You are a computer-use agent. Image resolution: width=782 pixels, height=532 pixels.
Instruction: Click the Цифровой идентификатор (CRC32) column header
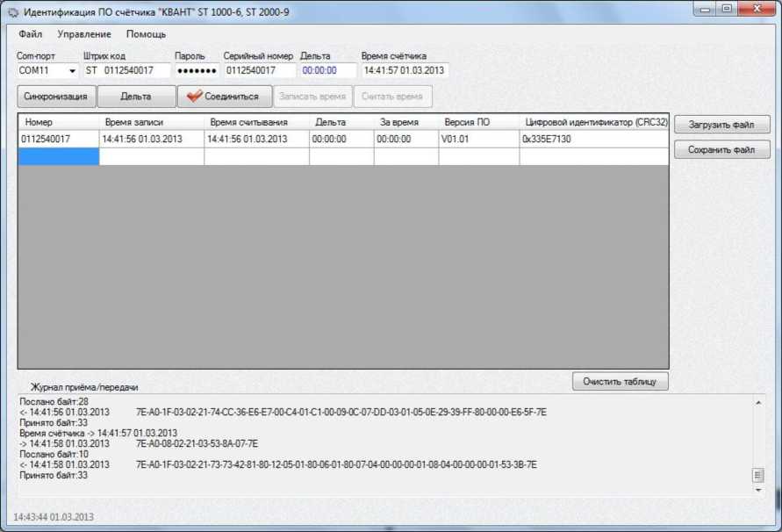pos(595,122)
